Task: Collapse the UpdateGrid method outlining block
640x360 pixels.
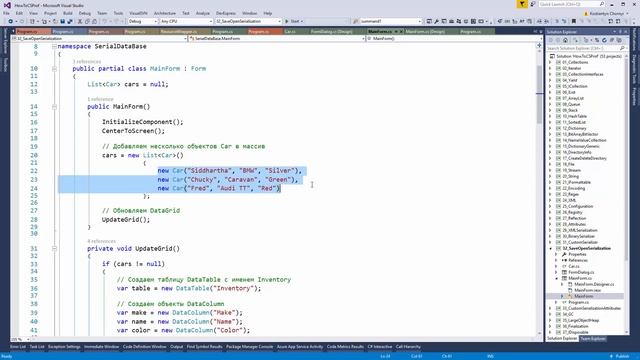Action: (x=54, y=249)
